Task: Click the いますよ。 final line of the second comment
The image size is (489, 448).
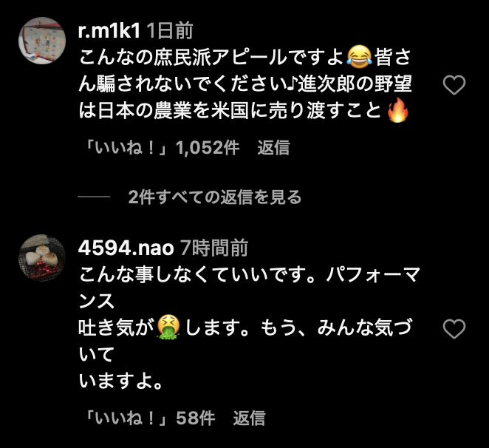Action: (120, 381)
